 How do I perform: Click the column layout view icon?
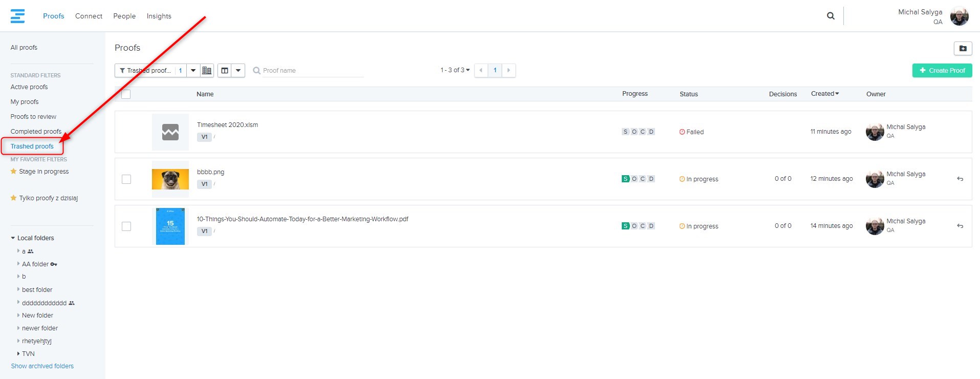225,71
